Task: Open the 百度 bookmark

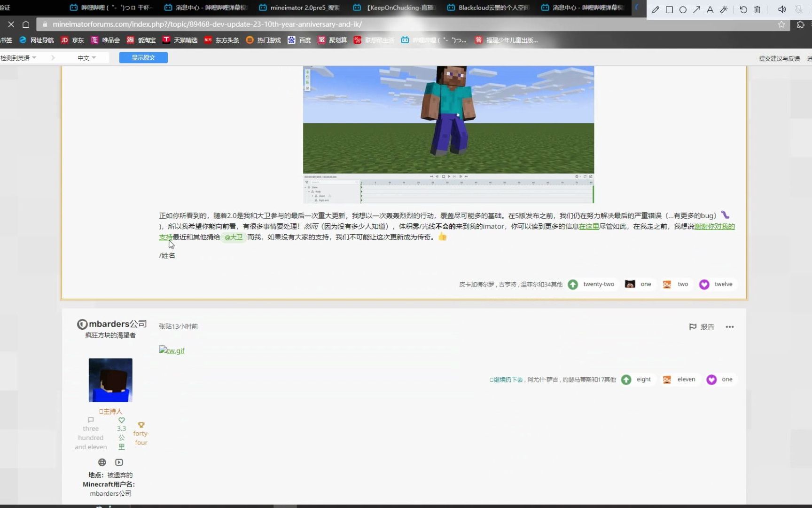Action: click(x=299, y=40)
